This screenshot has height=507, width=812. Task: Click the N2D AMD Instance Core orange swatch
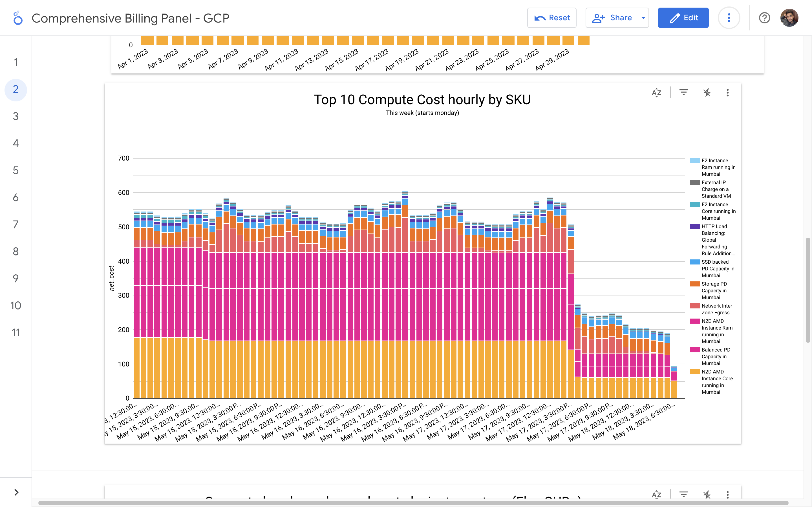pos(694,372)
